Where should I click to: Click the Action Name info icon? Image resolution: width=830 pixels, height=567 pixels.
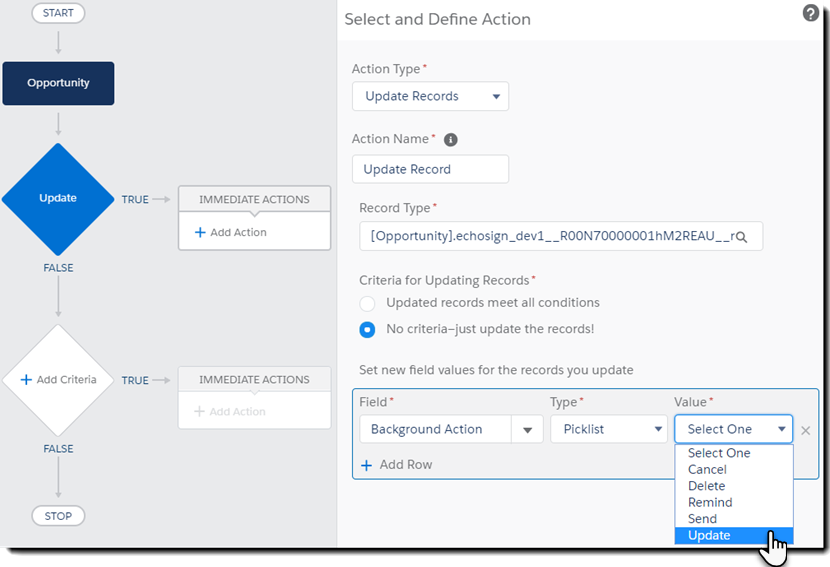pyautogui.click(x=451, y=140)
